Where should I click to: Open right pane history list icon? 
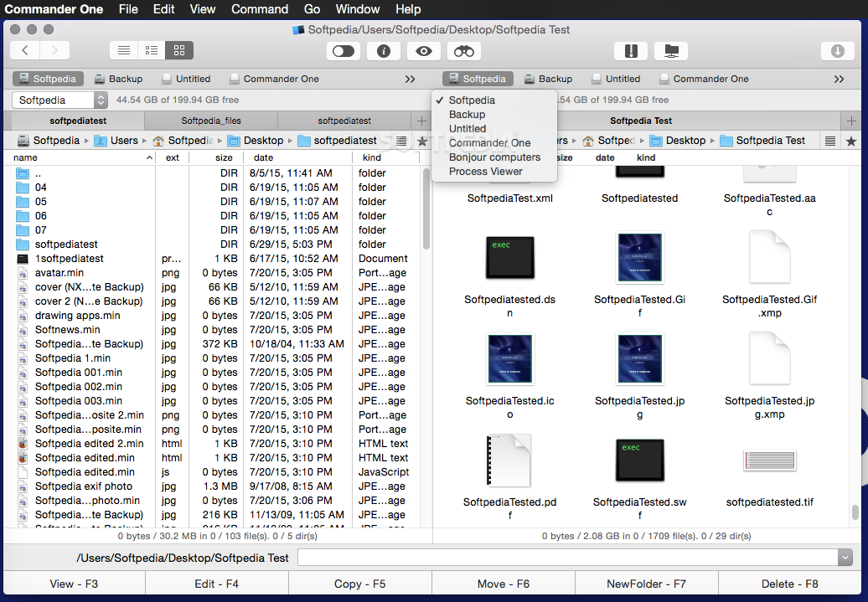[830, 141]
